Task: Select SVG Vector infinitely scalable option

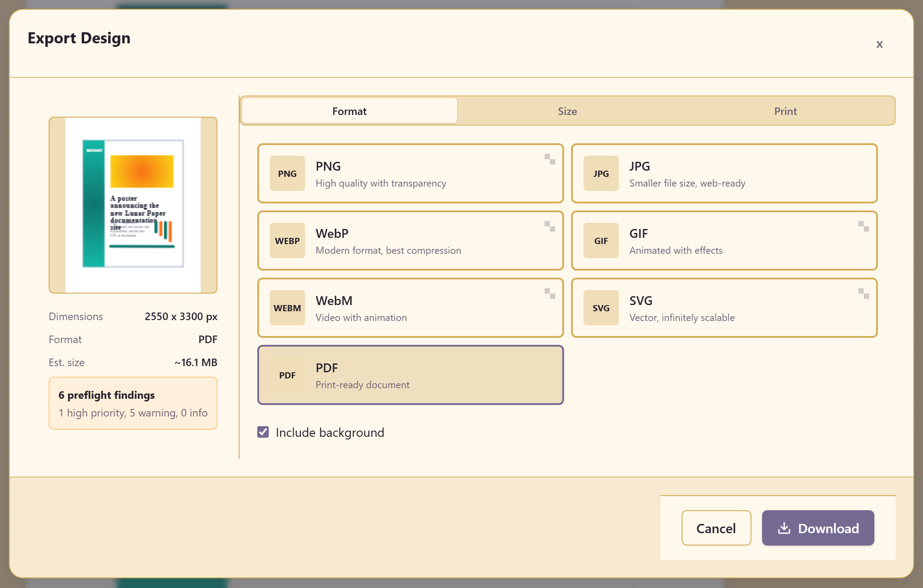Action: (x=725, y=308)
